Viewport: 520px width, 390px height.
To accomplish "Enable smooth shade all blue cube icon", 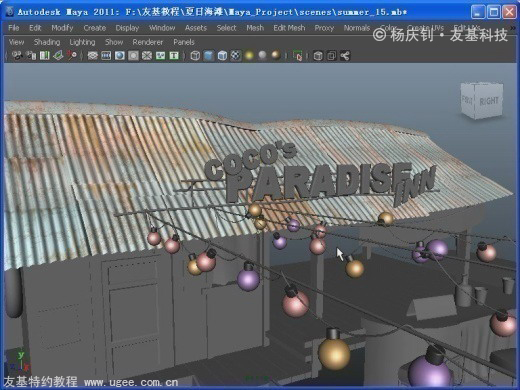I will coord(209,55).
